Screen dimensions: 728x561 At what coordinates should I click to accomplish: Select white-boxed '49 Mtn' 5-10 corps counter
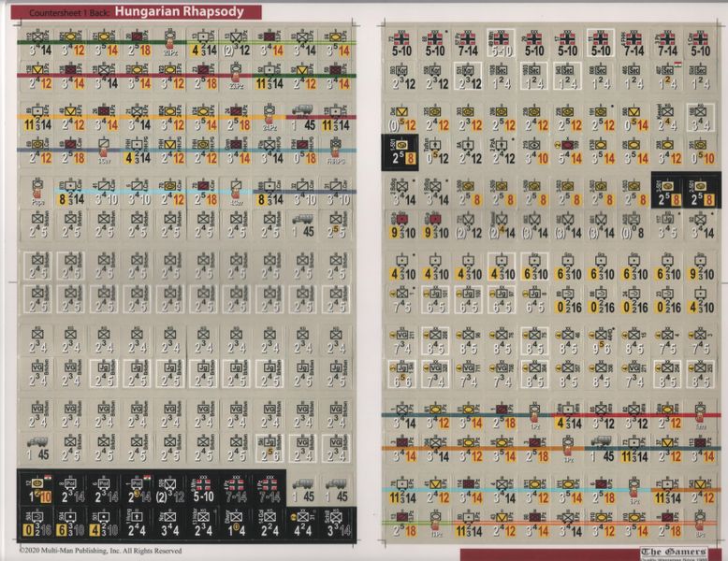pyautogui.click(x=501, y=44)
